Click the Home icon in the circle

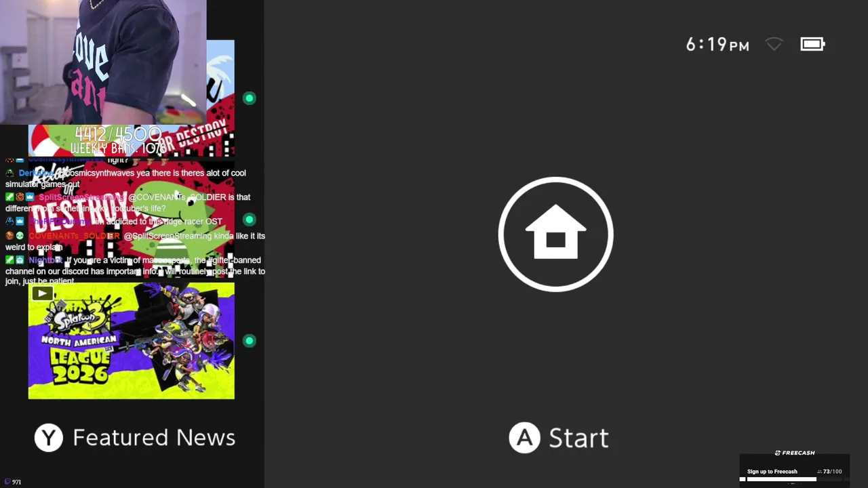[x=555, y=235]
